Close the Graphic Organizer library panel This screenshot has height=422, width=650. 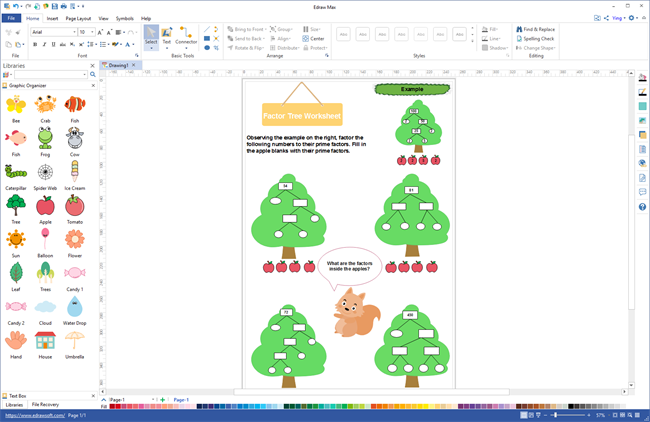tap(93, 86)
